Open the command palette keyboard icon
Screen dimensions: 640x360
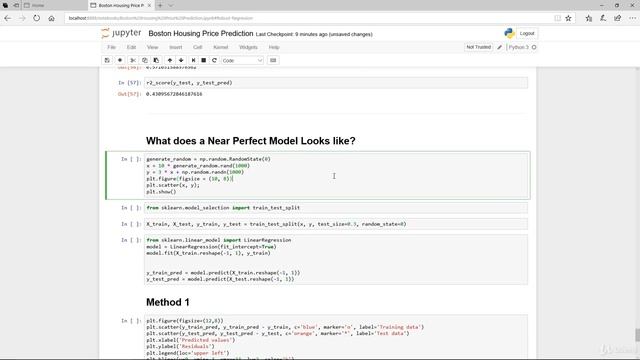pos(273,60)
